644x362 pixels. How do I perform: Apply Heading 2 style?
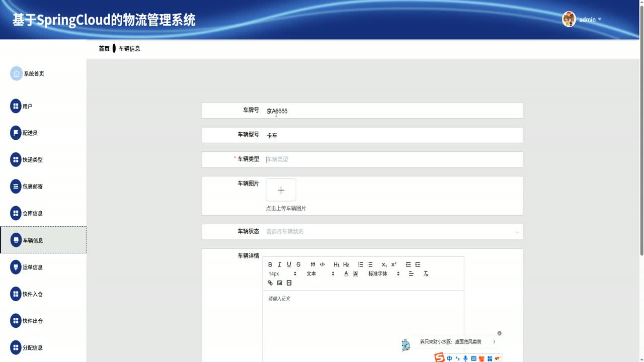[346, 264]
